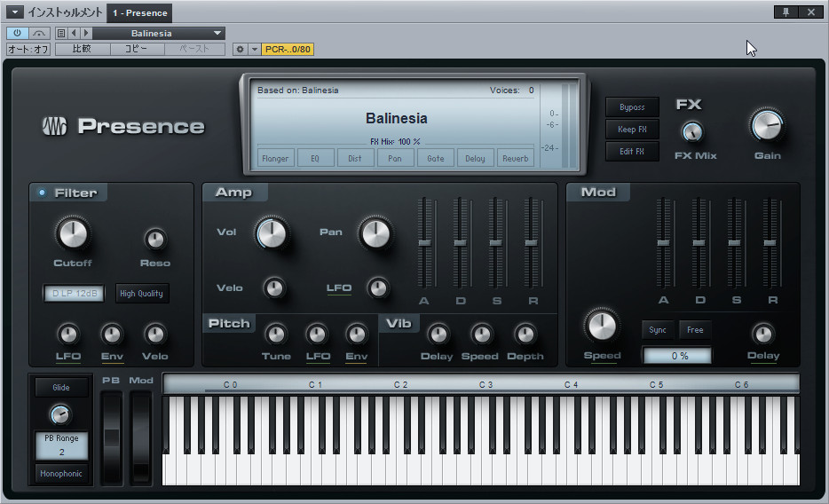Click the Amp envelope R slider
829x504 pixels.
point(531,242)
